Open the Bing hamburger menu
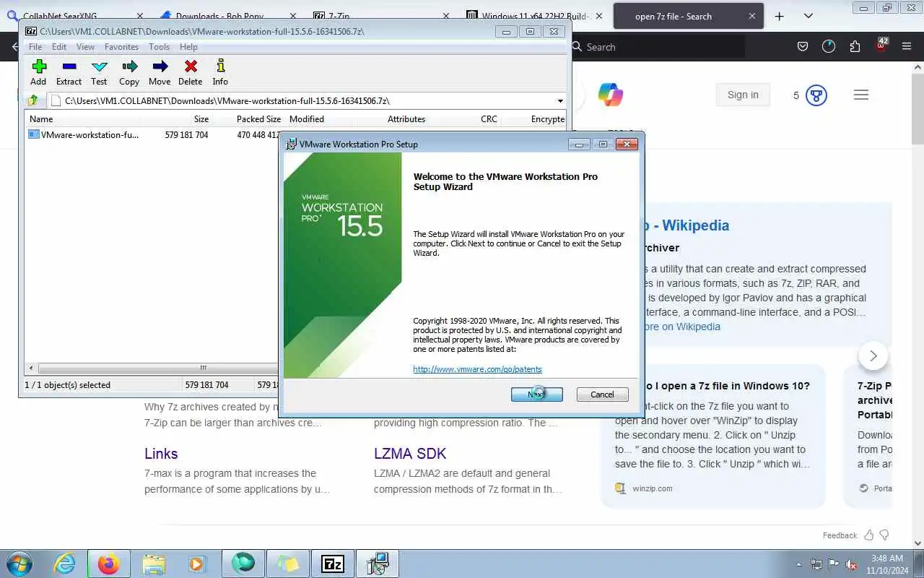Viewport: 924px width, 578px height. [x=860, y=95]
